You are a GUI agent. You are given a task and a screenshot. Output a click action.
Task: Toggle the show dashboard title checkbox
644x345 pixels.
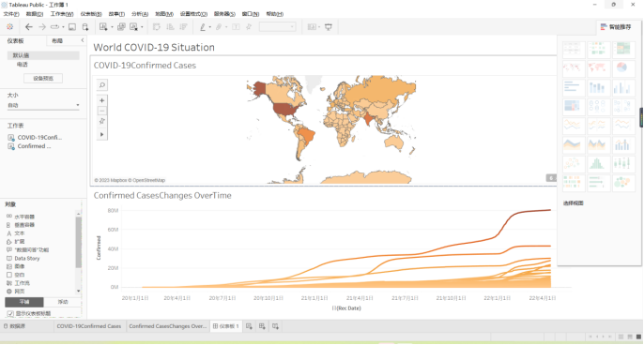tap(10, 313)
